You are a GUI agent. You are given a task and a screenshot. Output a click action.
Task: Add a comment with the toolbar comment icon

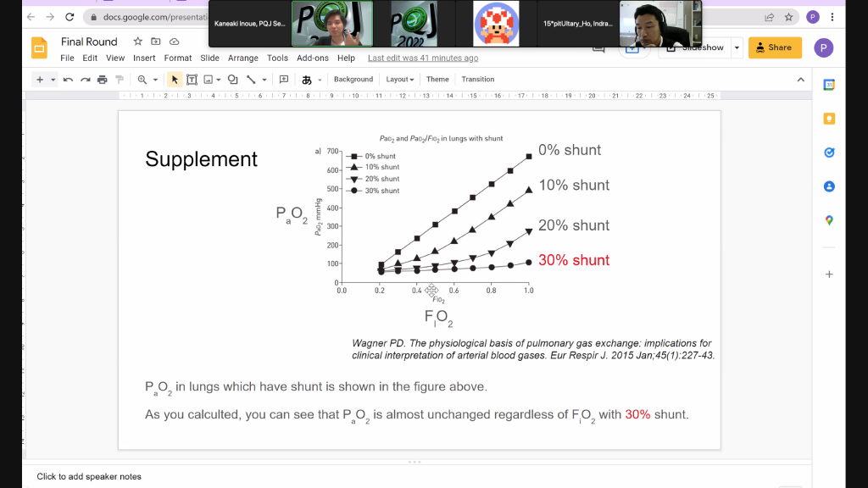coord(284,80)
